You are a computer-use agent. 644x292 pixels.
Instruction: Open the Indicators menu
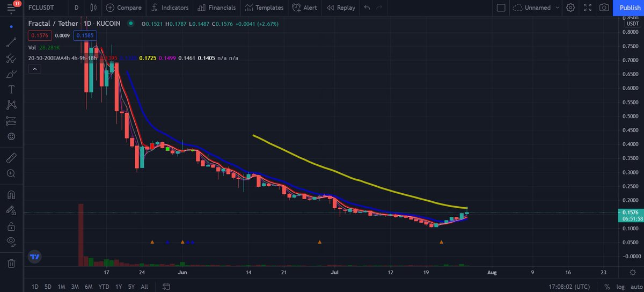tap(170, 8)
